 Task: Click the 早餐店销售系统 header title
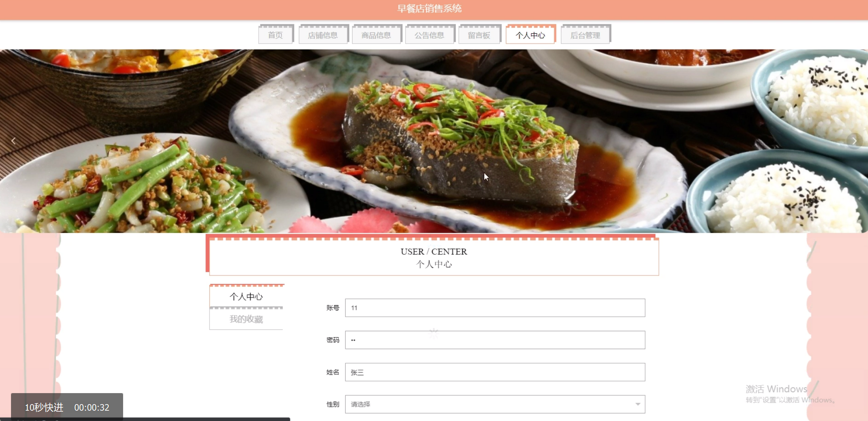pyautogui.click(x=429, y=9)
